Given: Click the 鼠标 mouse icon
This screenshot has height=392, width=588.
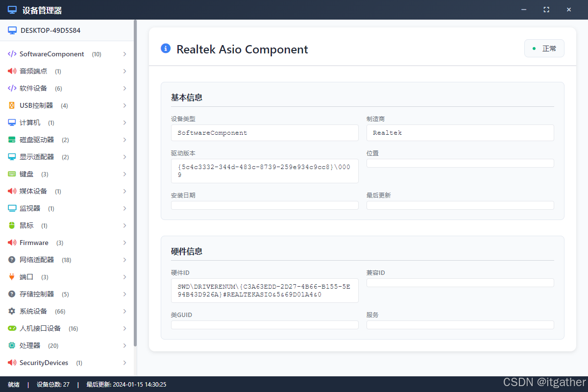Looking at the screenshot, I should tap(12, 225).
